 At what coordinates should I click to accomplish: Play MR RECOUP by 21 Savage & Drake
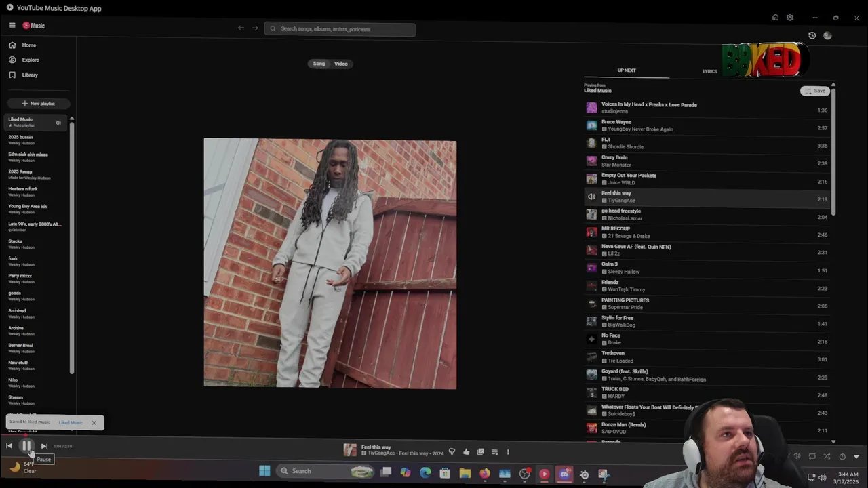coord(707,232)
